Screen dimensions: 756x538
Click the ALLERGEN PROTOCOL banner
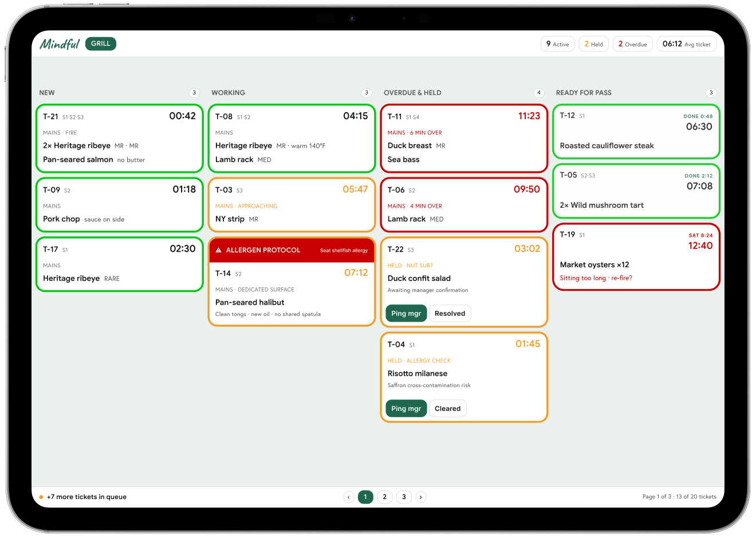[292, 250]
